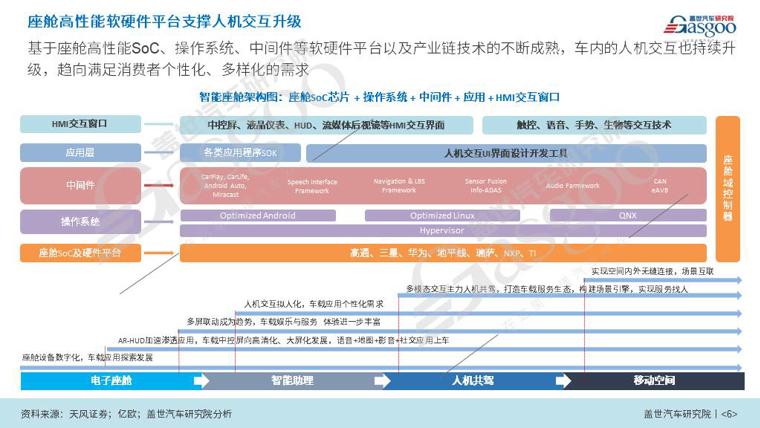
Task: Click the 应用层 label box
Action: pos(80,153)
